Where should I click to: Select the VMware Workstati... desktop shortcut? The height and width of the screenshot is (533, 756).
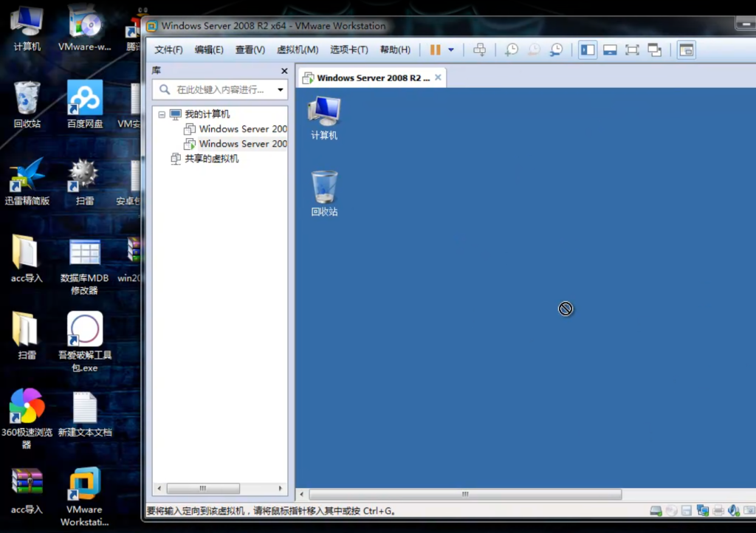point(85,496)
